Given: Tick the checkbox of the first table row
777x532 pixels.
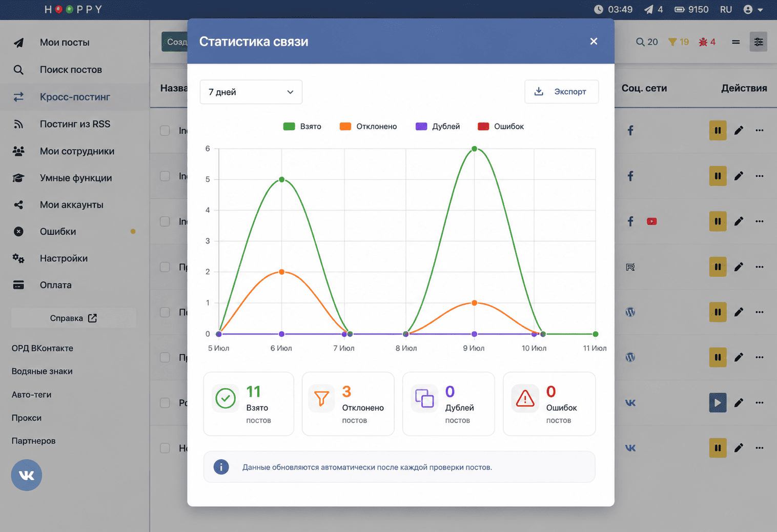Looking at the screenshot, I should pyautogui.click(x=165, y=131).
